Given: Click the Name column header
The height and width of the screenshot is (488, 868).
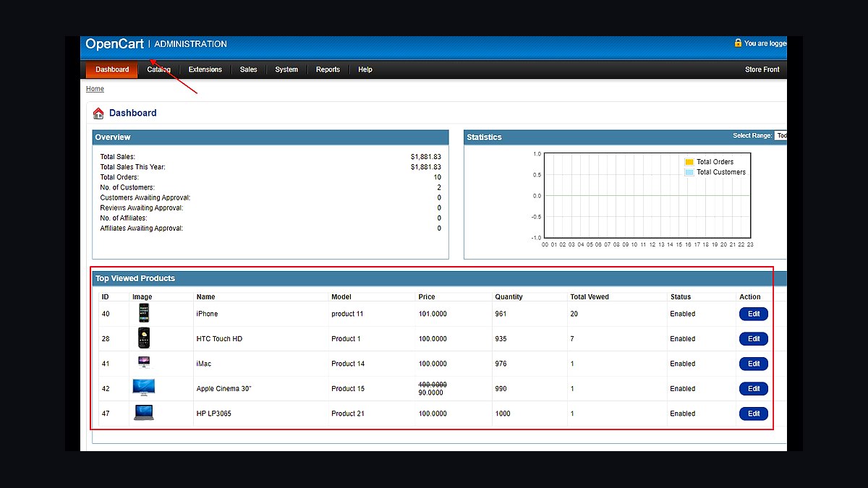Looking at the screenshot, I should tap(205, 296).
